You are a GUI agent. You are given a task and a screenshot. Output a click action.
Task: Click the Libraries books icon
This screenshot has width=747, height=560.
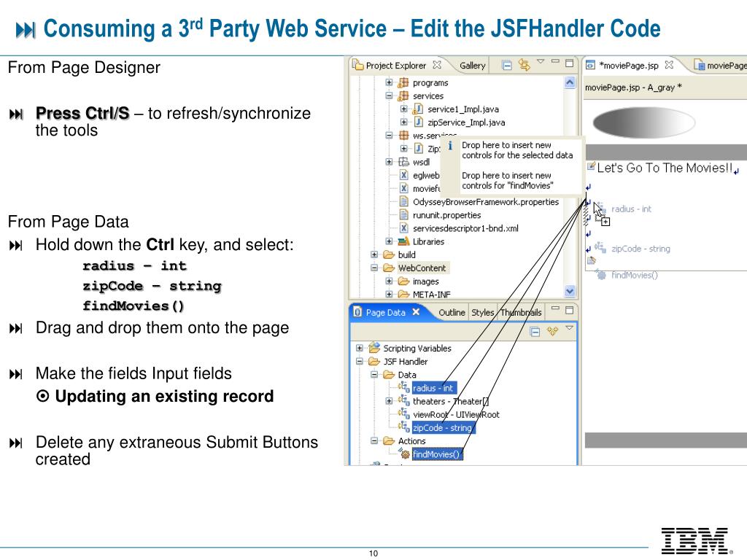point(403,241)
